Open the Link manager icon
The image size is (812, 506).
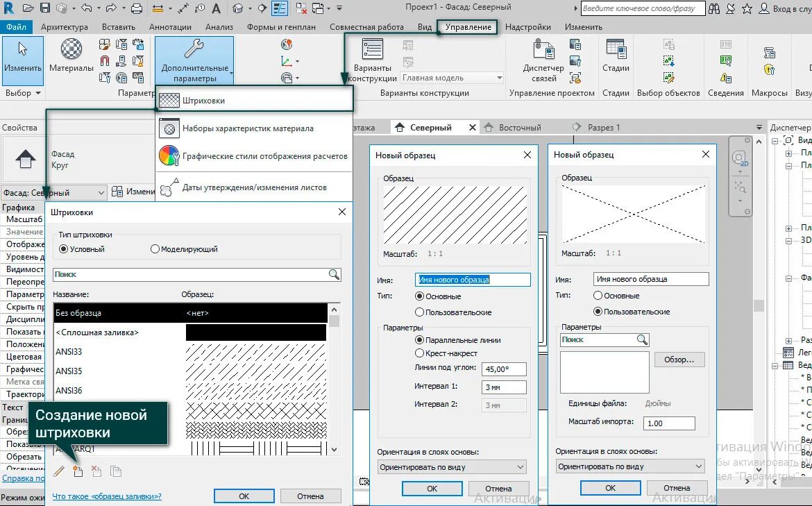point(543,49)
